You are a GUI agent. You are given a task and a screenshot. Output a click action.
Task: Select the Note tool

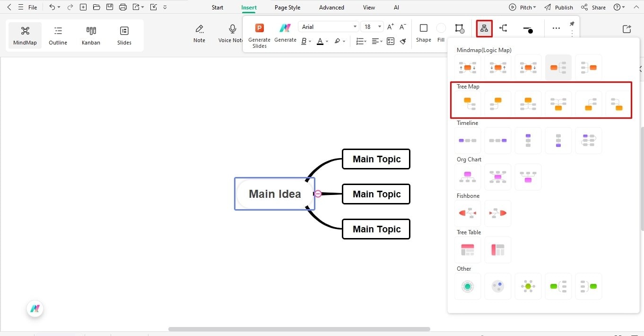point(199,33)
